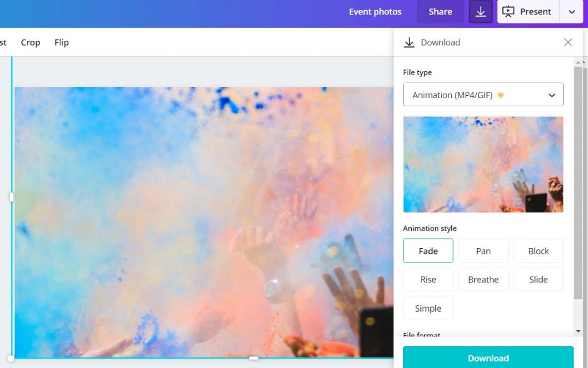
Task: Open the Flip option
Action: (x=61, y=42)
